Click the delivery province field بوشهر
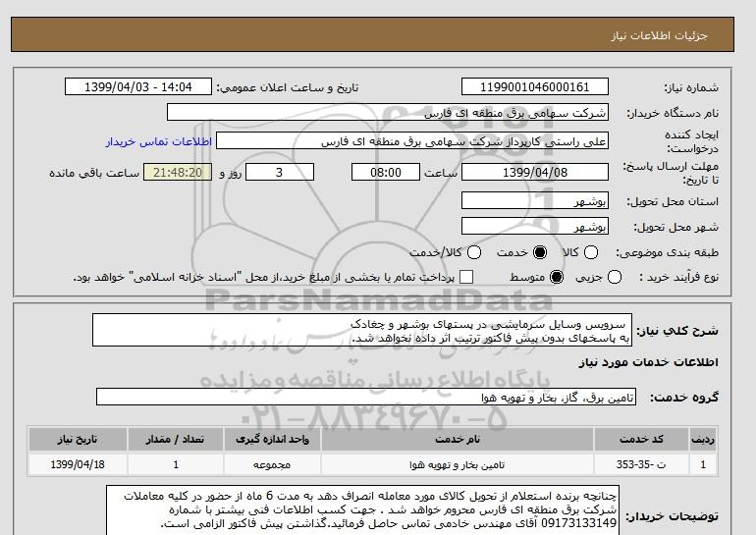This screenshot has width=756, height=535. pyautogui.click(x=535, y=200)
